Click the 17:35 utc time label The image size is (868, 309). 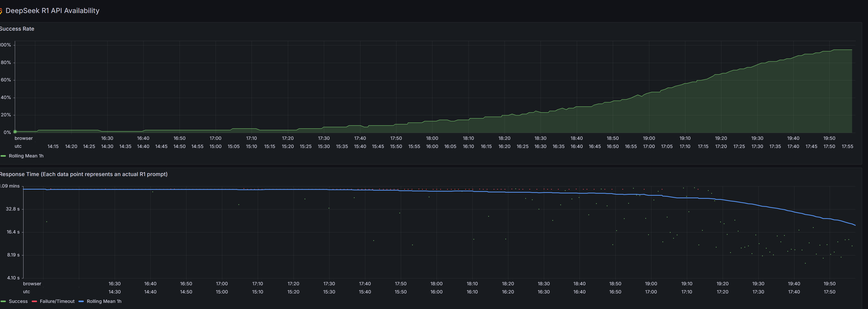click(775, 146)
